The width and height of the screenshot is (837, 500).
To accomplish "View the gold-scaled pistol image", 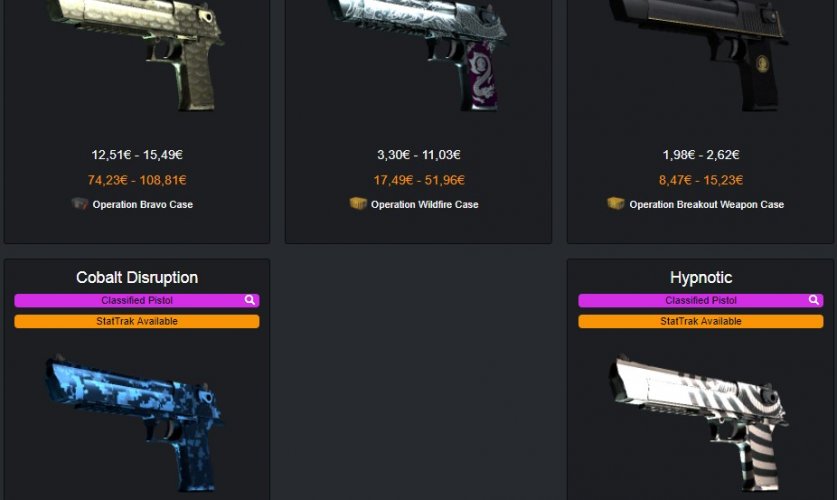I will [137, 55].
